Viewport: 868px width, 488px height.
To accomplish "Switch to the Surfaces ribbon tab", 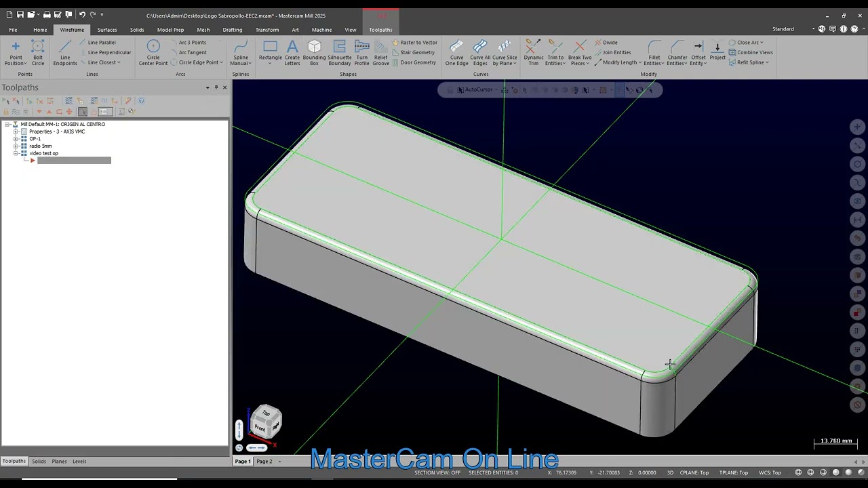I will (x=107, y=30).
